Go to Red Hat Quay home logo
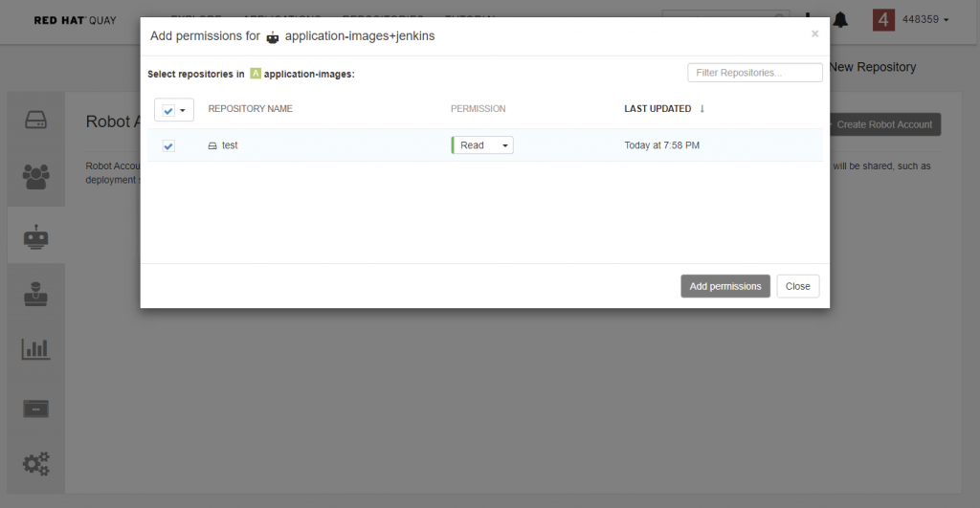Image resolution: width=980 pixels, height=508 pixels. (75, 20)
